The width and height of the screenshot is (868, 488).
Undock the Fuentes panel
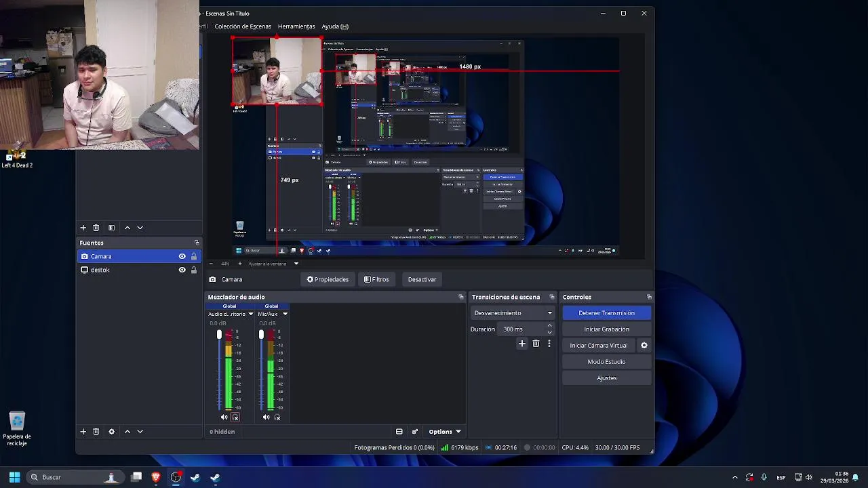point(197,243)
